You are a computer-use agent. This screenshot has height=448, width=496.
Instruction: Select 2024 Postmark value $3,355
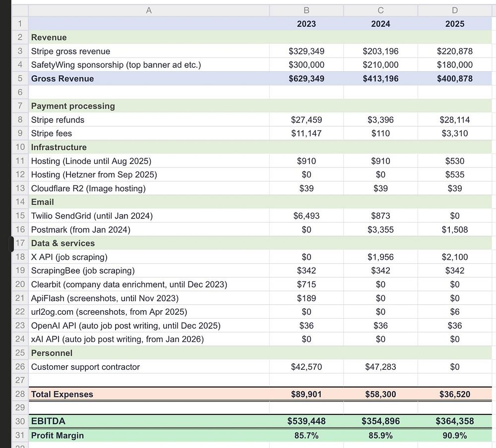coord(380,229)
